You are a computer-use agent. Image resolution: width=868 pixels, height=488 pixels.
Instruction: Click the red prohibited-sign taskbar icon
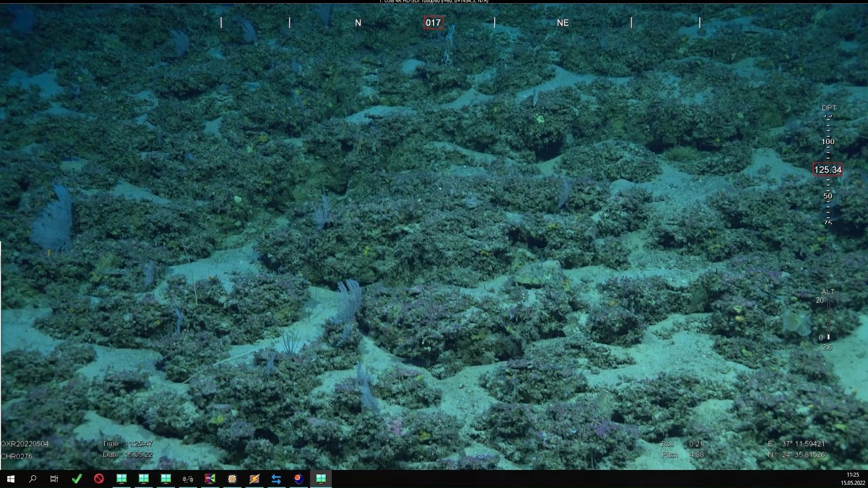[x=99, y=479]
